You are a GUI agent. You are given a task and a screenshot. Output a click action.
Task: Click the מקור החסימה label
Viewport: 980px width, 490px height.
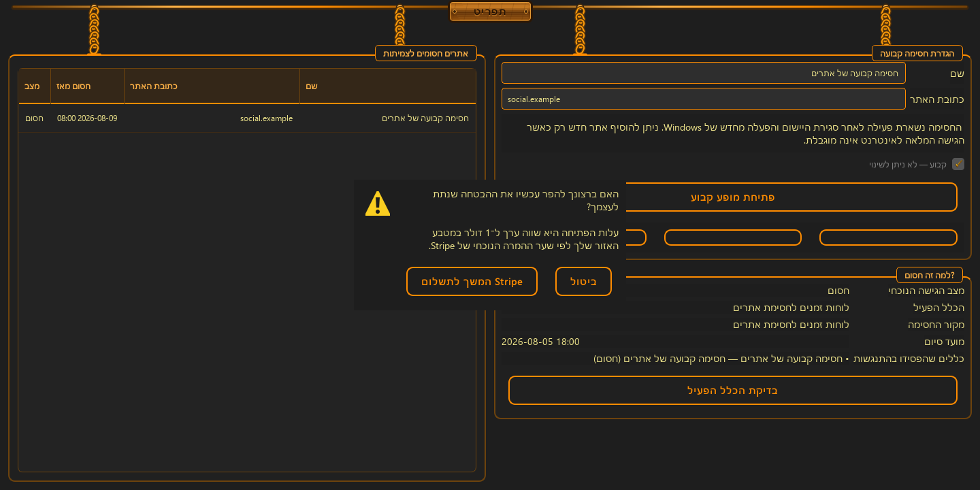click(x=936, y=325)
